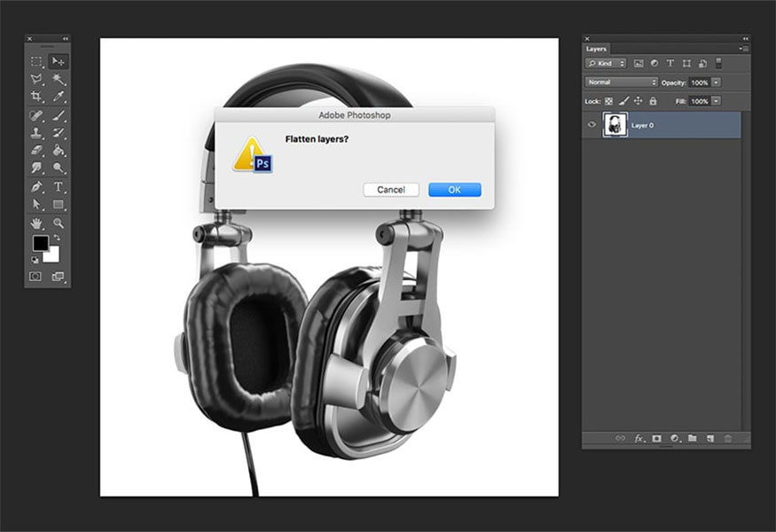
Task: Select the Rectangular Marquee tool
Action: [x=36, y=61]
